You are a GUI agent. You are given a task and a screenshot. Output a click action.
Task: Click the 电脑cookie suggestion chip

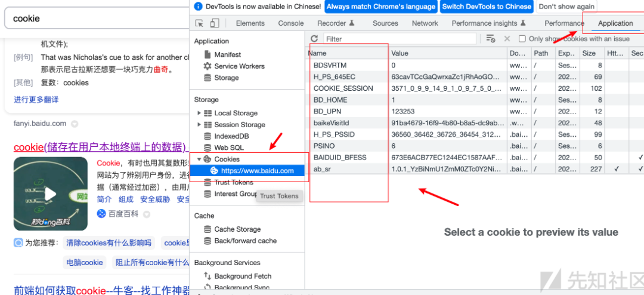point(85,263)
